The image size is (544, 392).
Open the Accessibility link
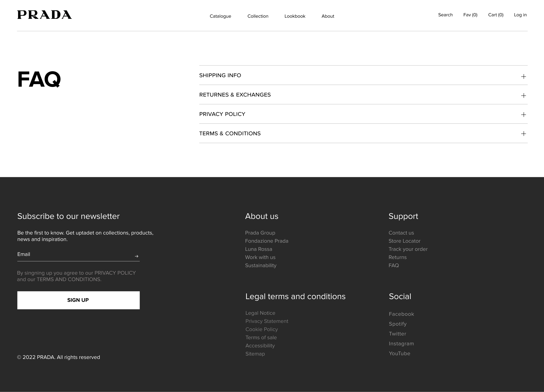click(x=260, y=346)
